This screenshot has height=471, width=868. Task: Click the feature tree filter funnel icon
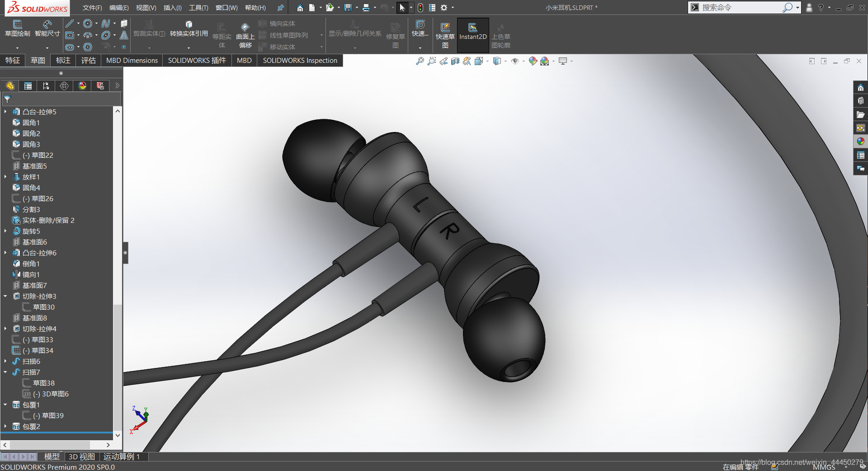coord(7,99)
